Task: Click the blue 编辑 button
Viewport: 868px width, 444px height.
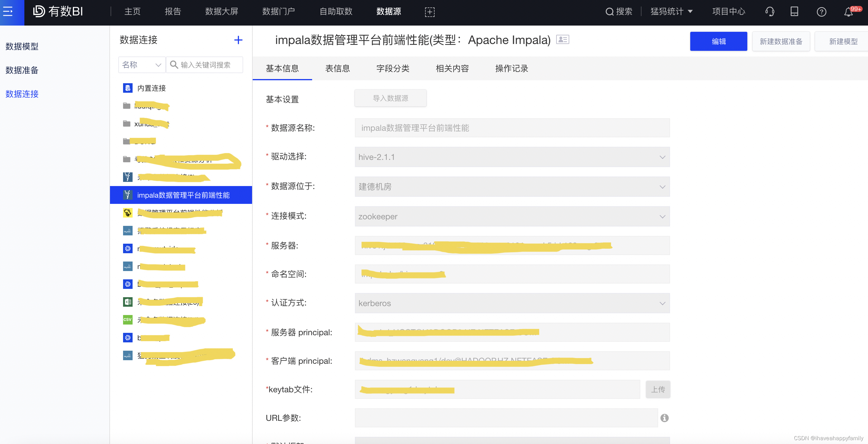Action: click(718, 41)
